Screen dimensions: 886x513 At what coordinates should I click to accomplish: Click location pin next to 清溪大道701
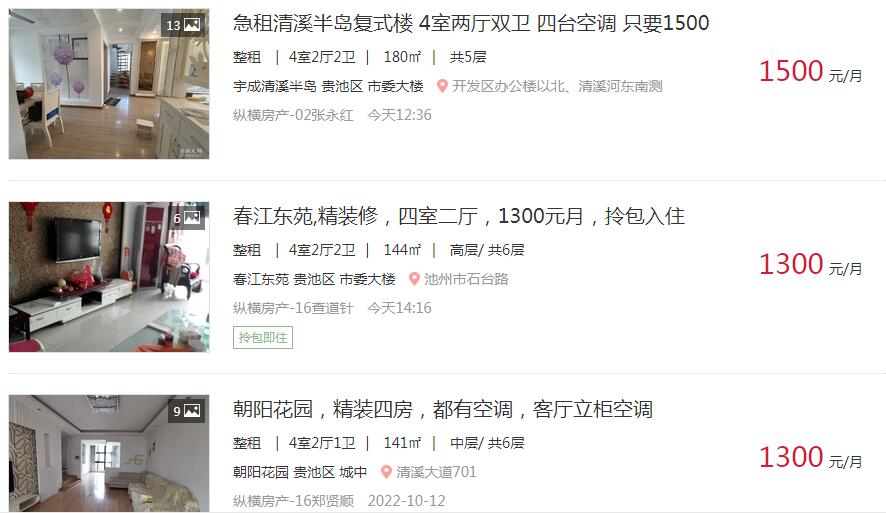click(386, 472)
